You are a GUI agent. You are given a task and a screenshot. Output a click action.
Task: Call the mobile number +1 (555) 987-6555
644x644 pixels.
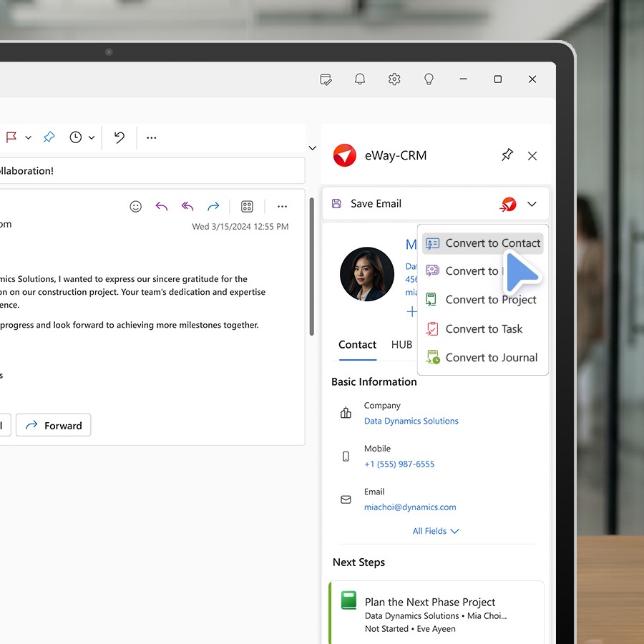click(x=399, y=464)
